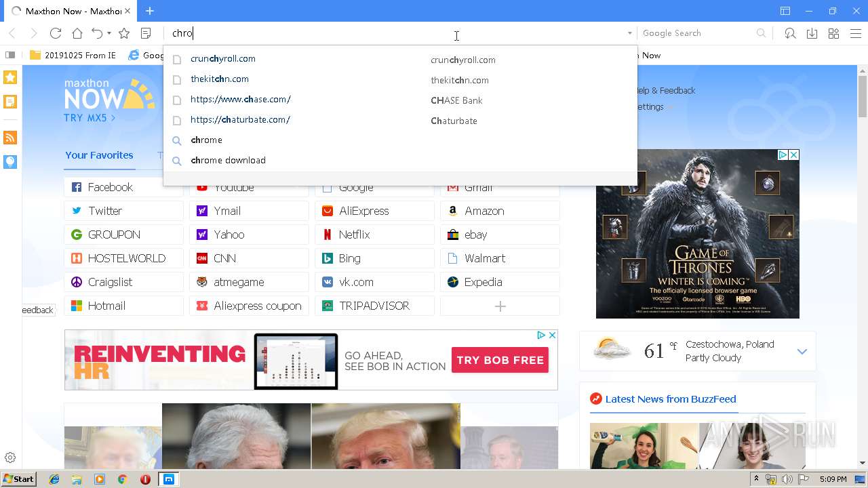Open sidebar Notes panel icon

coord(10,102)
